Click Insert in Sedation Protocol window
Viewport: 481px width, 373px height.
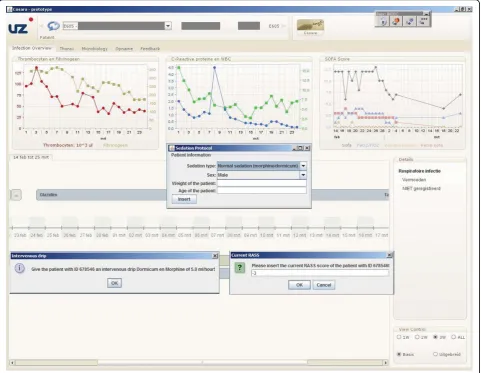click(184, 199)
